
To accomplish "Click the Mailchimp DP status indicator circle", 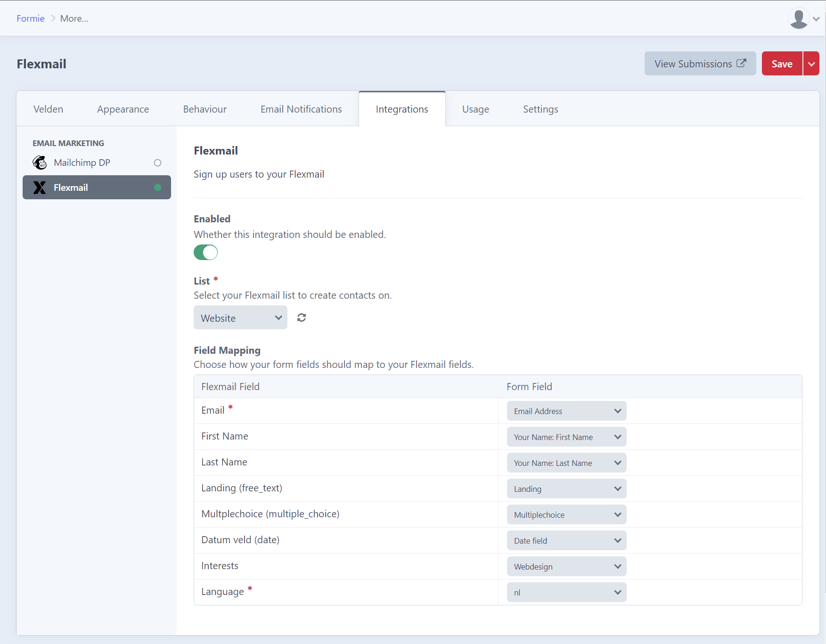I will pyautogui.click(x=158, y=163).
